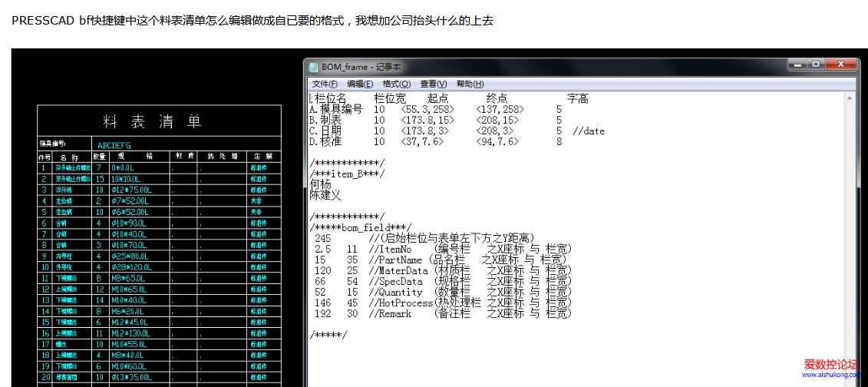Click the name '陈建义' in Notepad
Image resolution: width=868 pixels, height=387 pixels.
(x=325, y=195)
